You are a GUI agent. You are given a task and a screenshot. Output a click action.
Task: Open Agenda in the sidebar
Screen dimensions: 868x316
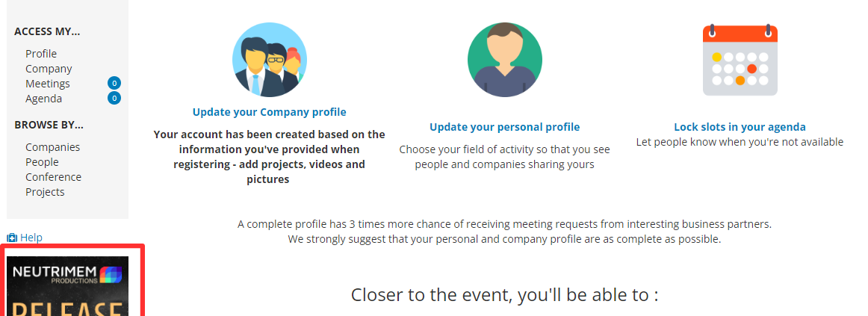[x=44, y=99]
